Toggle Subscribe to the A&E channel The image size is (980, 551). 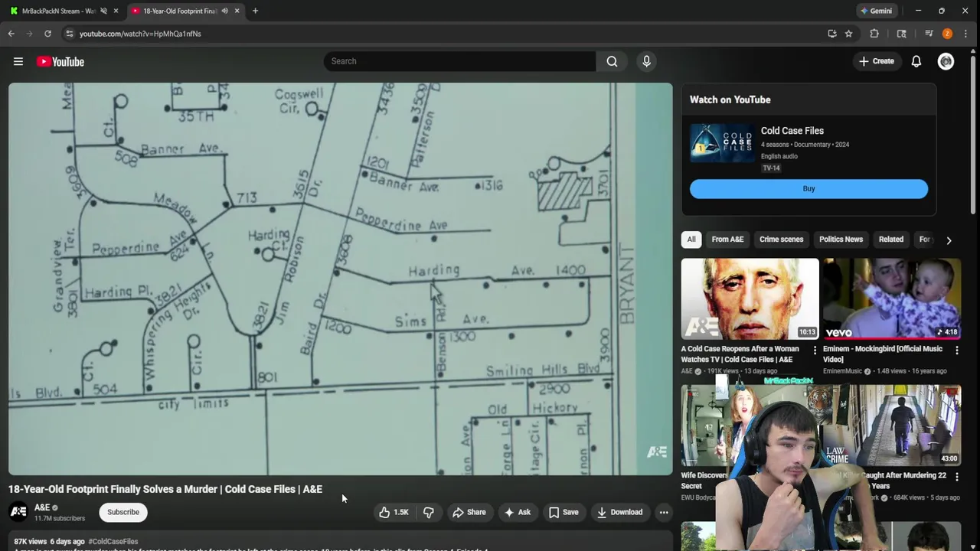click(x=123, y=512)
